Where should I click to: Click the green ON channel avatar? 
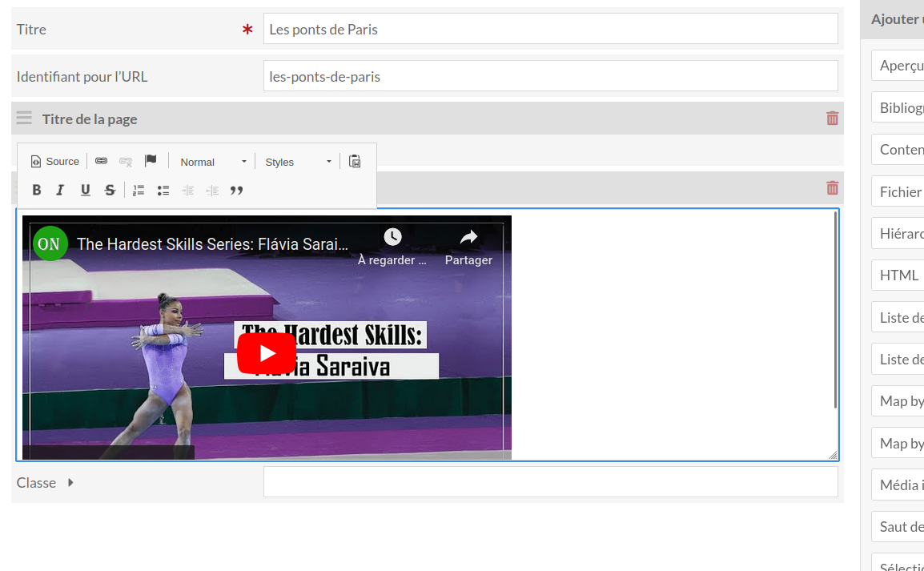[50, 243]
